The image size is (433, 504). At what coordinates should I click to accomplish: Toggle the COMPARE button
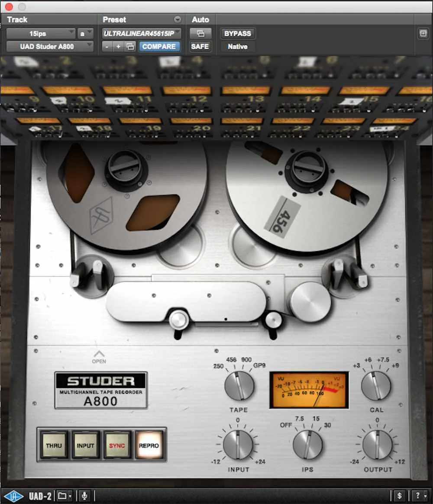[x=159, y=47]
